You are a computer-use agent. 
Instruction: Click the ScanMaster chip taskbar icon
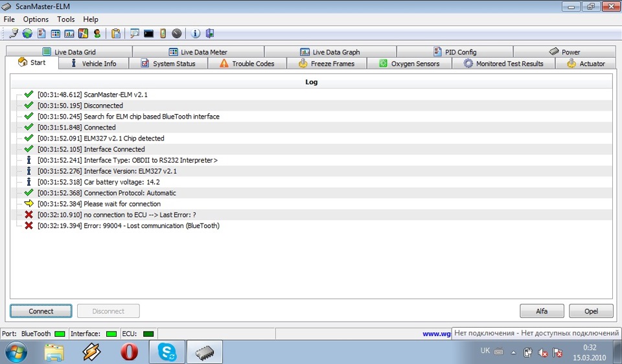tap(205, 352)
